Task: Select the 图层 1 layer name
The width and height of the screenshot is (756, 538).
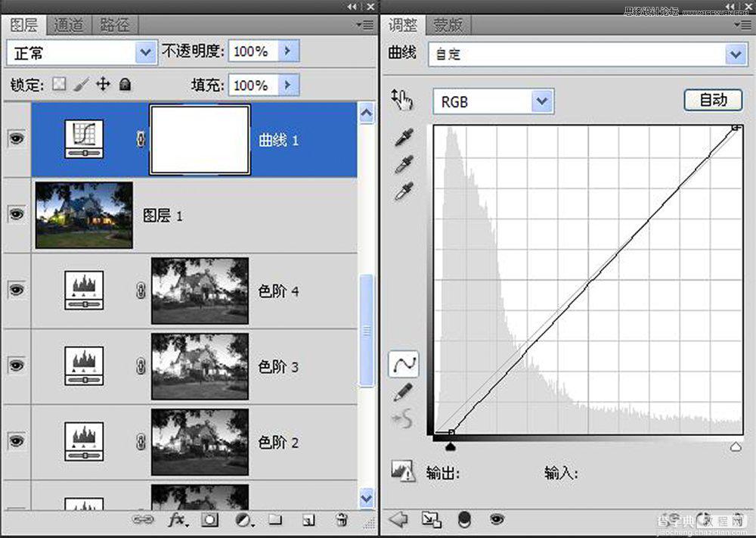Action: [163, 215]
